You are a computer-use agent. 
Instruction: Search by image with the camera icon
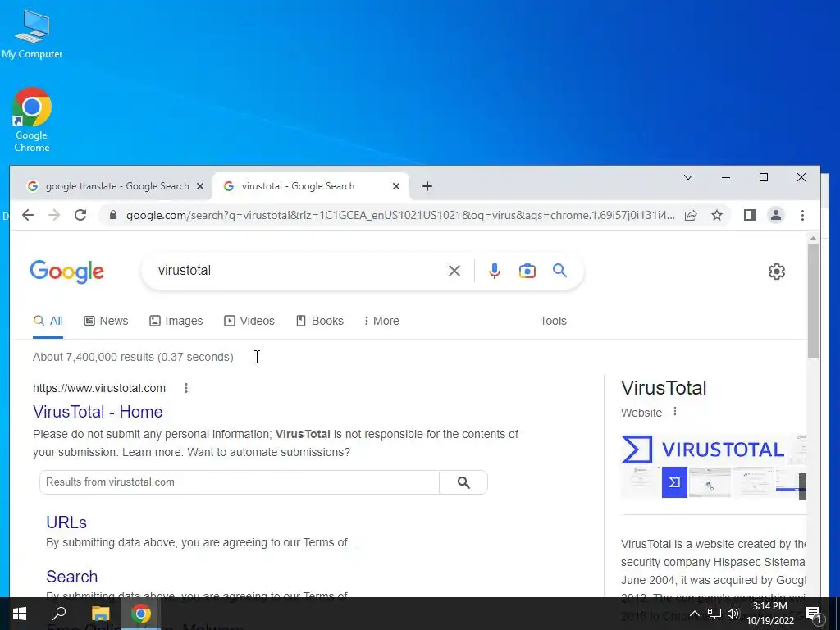point(527,271)
